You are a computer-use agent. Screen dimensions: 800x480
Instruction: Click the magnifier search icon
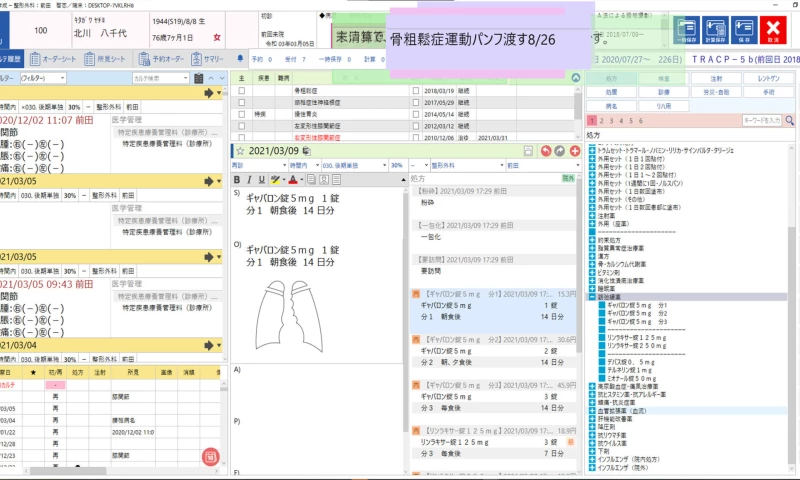789,120
